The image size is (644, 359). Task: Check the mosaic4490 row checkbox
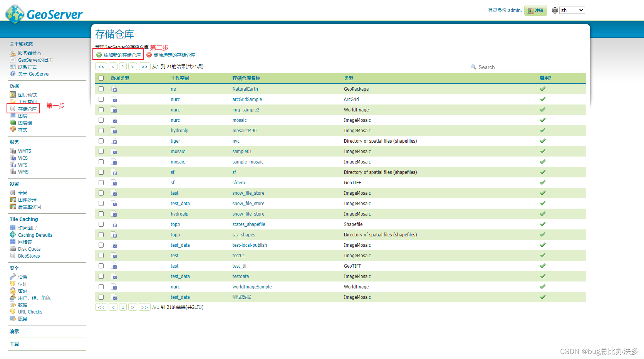pyautogui.click(x=101, y=131)
